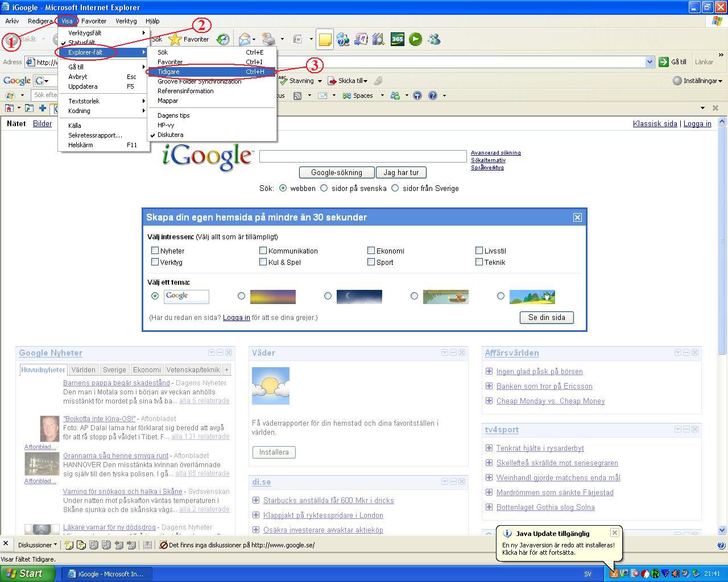The height and width of the screenshot is (582, 728).
Task: Click the 'Jag har tur' button
Action: click(401, 172)
